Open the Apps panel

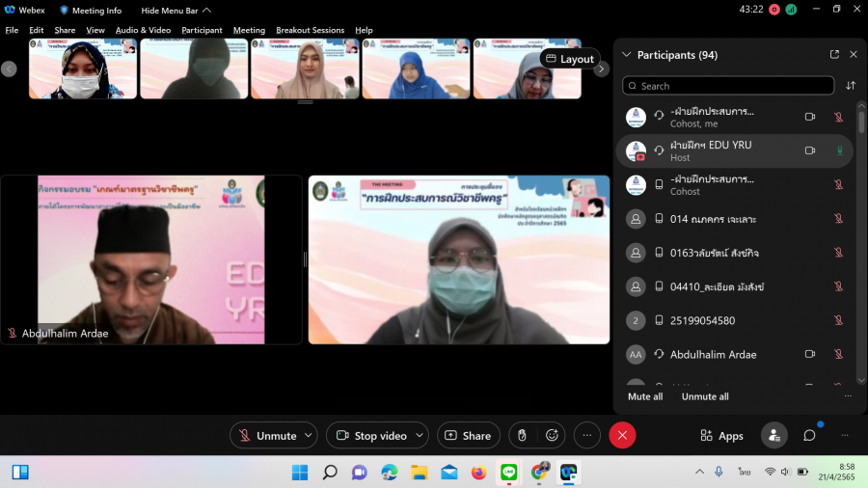tap(721, 436)
